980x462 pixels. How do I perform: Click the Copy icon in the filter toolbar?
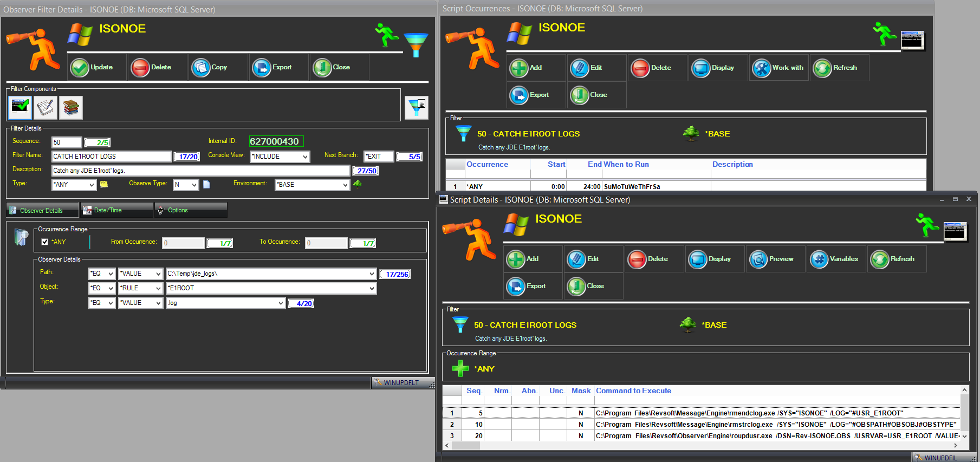pos(201,68)
